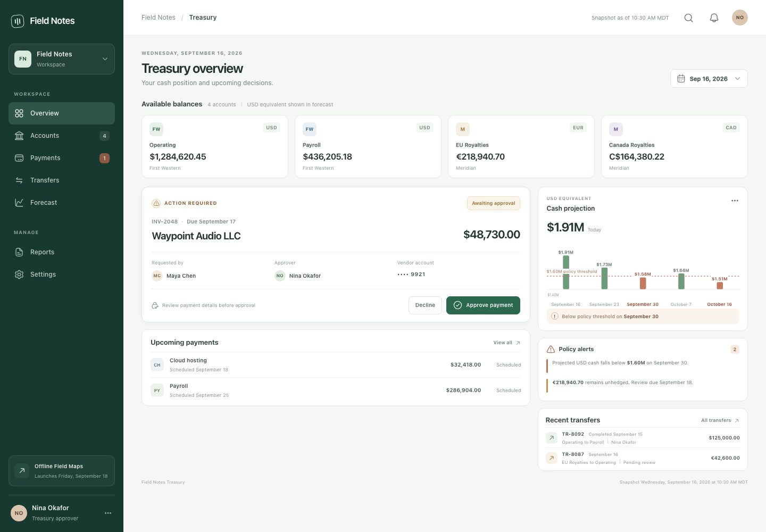Go to Overview in sidebar
This screenshot has width=766, height=532.
pyautogui.click(x=62, y=113)
